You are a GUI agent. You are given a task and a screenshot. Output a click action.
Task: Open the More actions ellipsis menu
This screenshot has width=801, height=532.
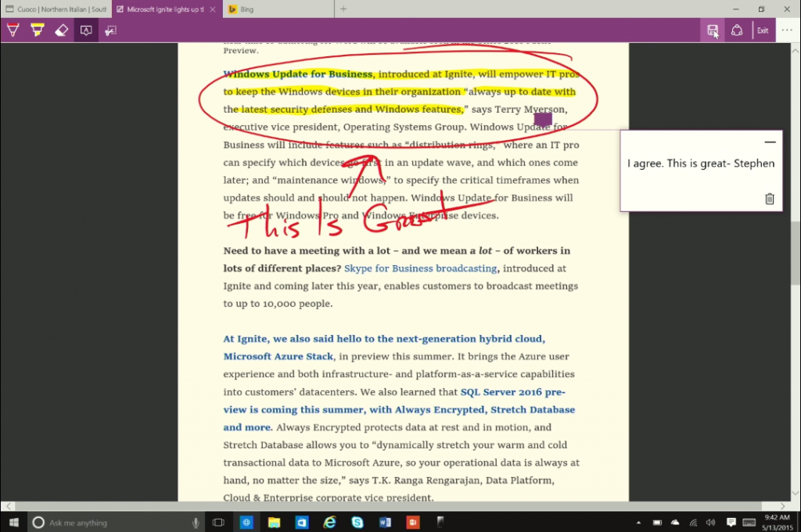click(787, 31)
